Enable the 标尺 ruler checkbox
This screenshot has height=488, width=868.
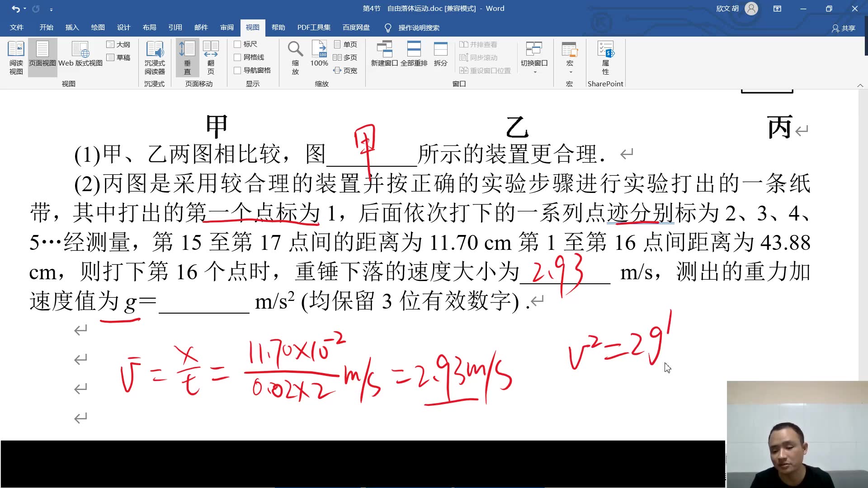tap(238, 44)
